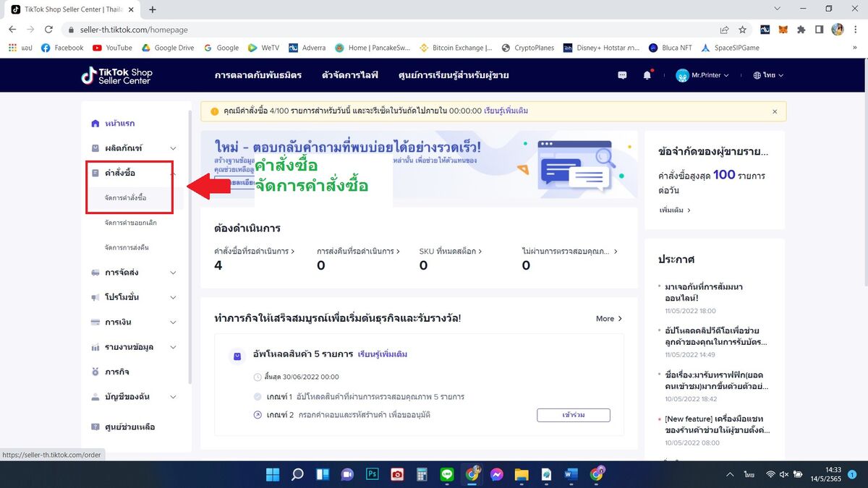Open Word from the taskbar
The width and height of the screenshot is (868, 488).
571,474
